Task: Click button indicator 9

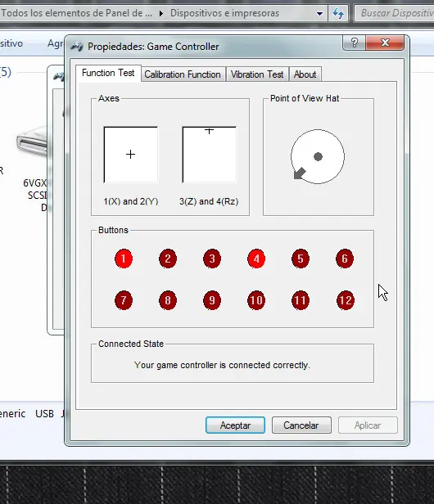Action: 212,300
